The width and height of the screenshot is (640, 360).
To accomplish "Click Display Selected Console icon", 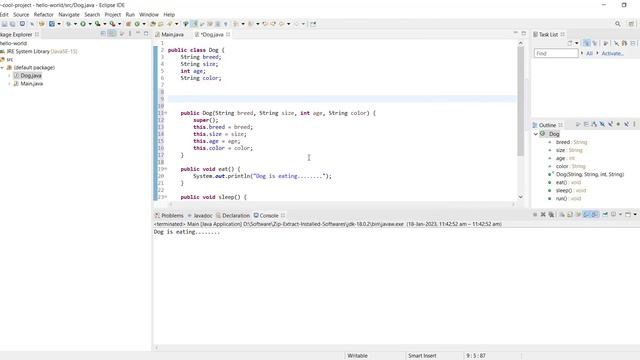I will click(613, 214).
